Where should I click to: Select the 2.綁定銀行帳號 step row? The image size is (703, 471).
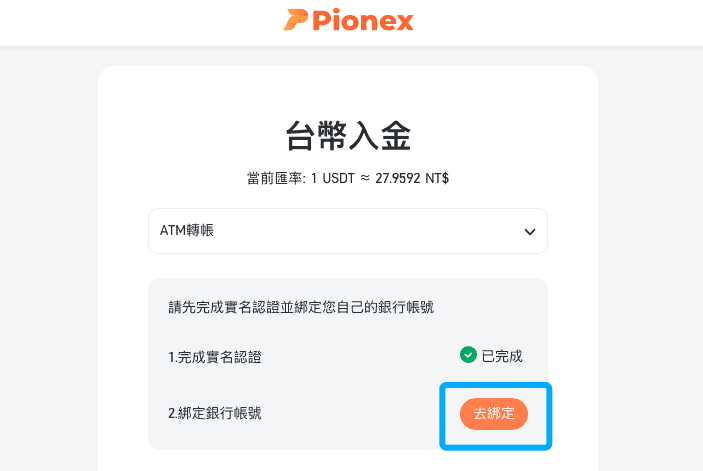[348, 413]
